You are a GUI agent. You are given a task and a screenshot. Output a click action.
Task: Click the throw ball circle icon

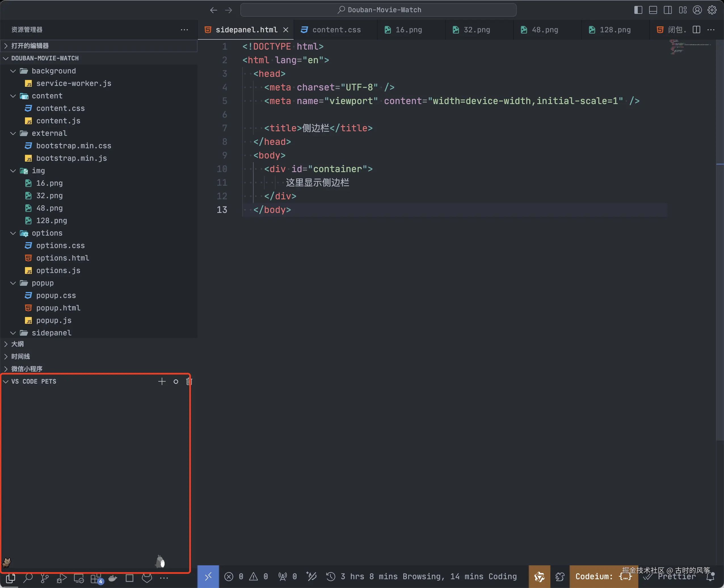(176, 381)
